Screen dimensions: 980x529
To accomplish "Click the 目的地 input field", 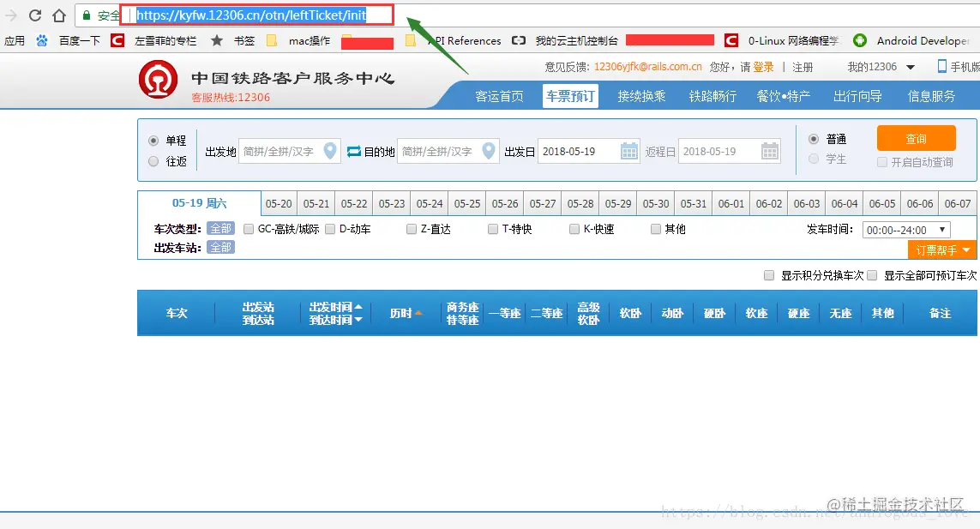I will pos(448,151).
